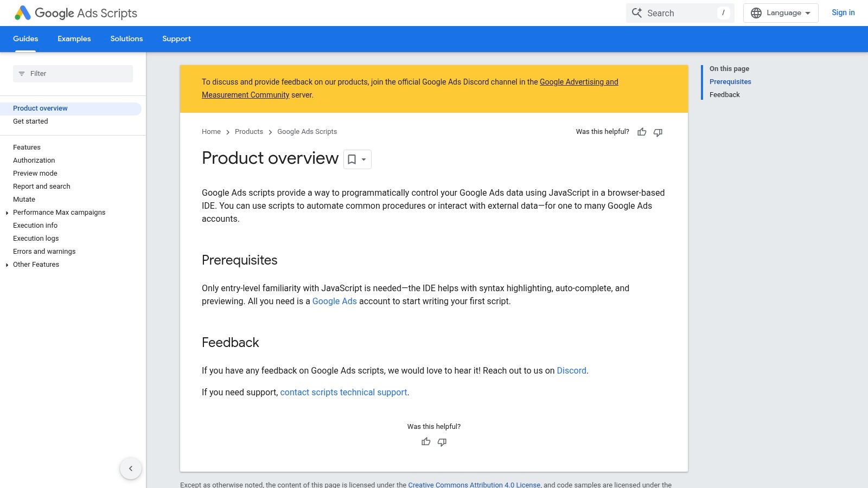Click the thumbs down icon near breadcrumbs
Image resolution: width=868 pixels, height=488 pixels.
[x=658, y=132]
